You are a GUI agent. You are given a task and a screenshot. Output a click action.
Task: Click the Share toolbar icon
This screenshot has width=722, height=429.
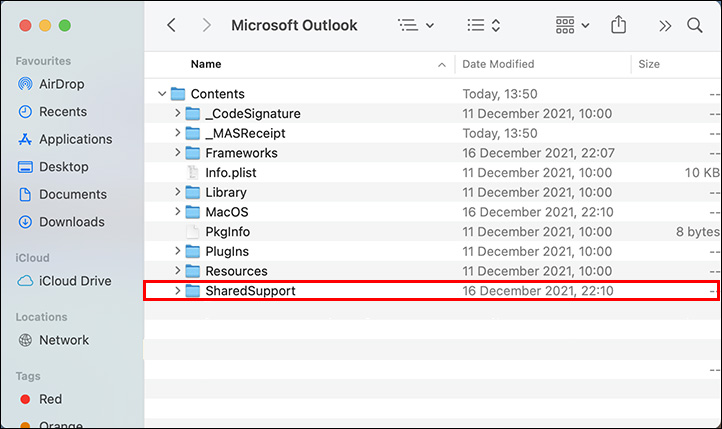619,25
